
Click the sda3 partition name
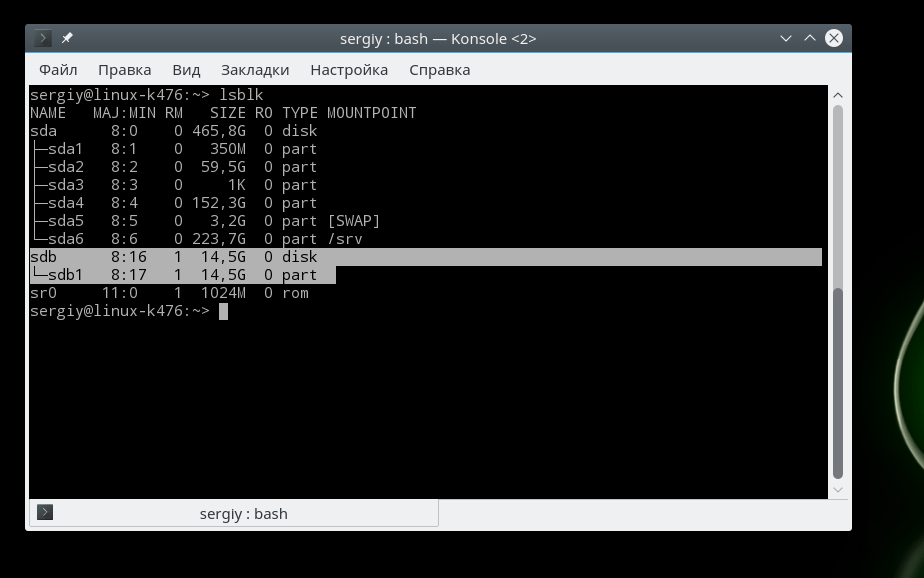point(65,185)
